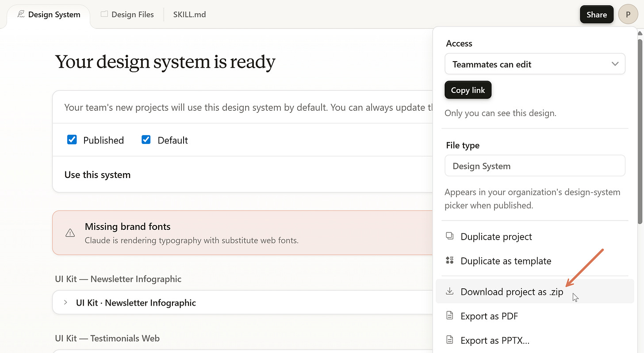Screen dimensions: 644x353
Task: Click the Export as PPTX file icon
Action: click(x=450, y=340)
